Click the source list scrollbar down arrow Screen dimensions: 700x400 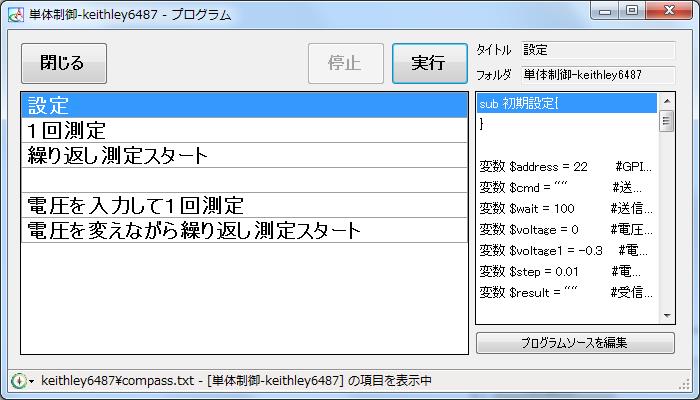(667, 316)
